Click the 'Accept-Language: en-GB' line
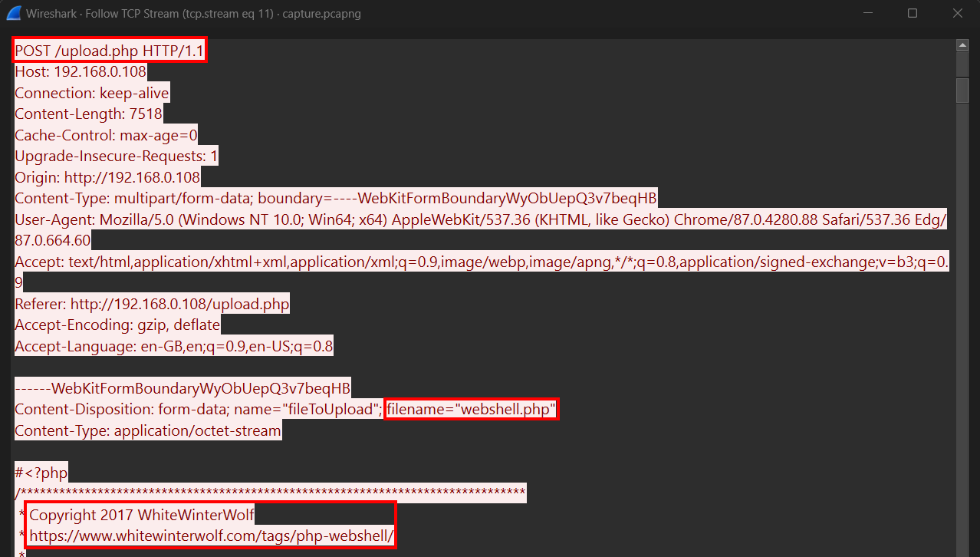 (174, 347)
